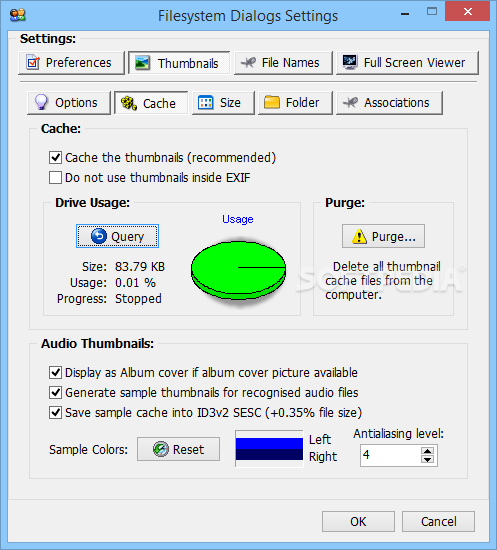Screen dimensions: 497x550
Task: Uncheck Cache the thumbnails (recommended)
Action: 55,157
